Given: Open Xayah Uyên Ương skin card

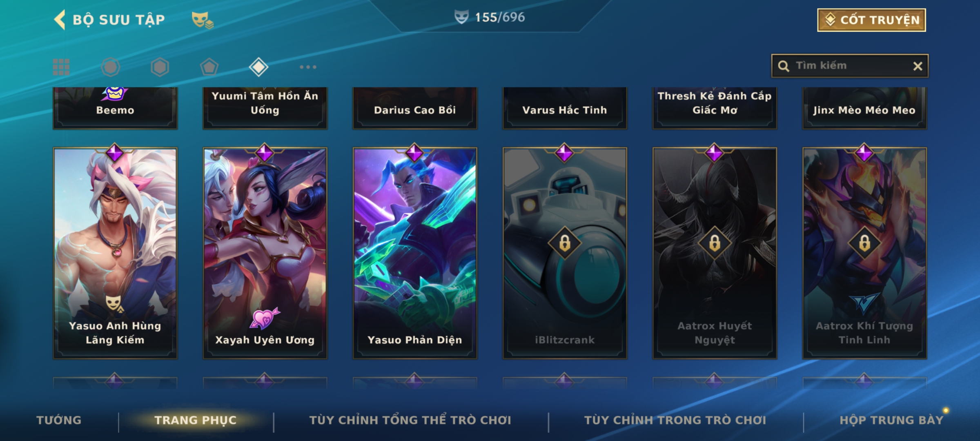Looking at the screenshot, I should (x=265, y=253).
